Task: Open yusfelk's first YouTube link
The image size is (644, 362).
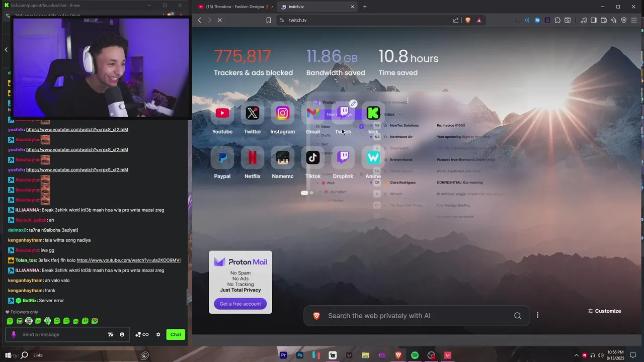Action: click(77, 129)
